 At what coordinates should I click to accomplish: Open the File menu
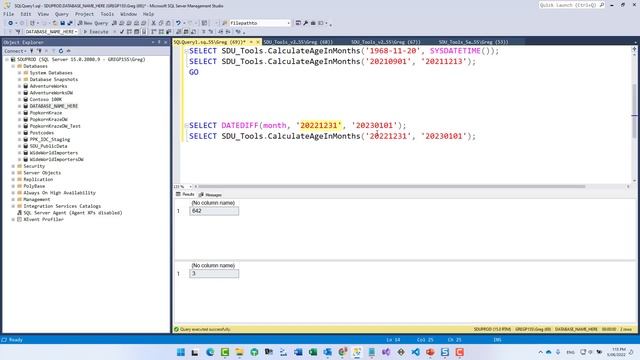tap(9, 14)
